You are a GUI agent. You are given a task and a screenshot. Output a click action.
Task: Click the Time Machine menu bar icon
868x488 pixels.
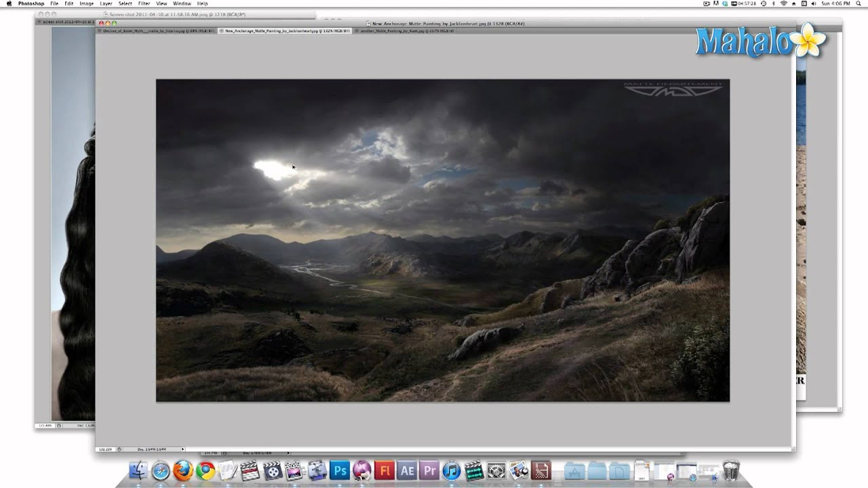point(763,3)
